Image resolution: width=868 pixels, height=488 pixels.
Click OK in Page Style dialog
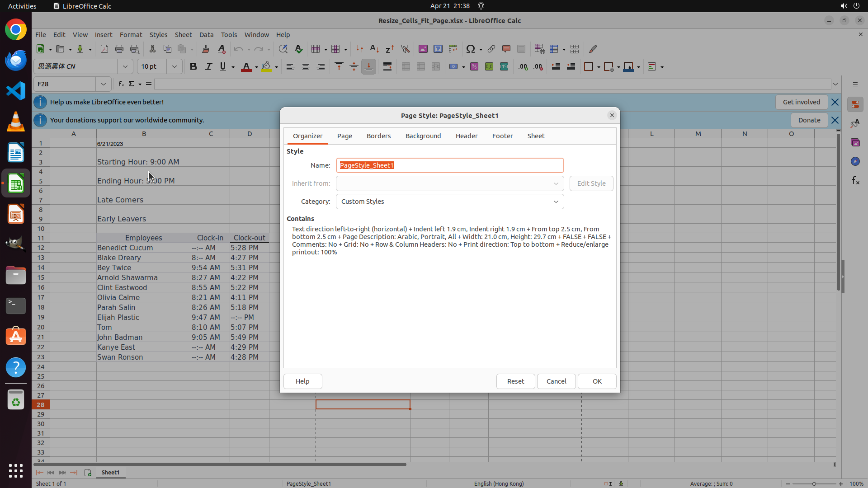597,381
